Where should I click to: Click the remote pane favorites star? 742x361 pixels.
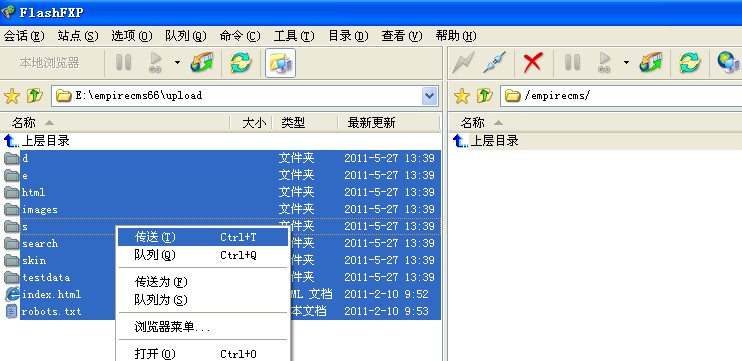click(x=462, y=96)
